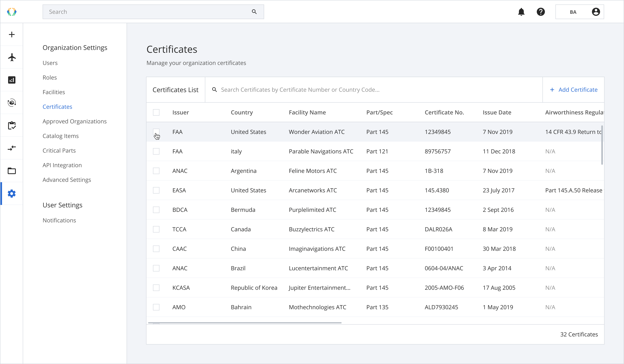
Task: Select Certificates in settings menu
Action: [x=57, y=107]
